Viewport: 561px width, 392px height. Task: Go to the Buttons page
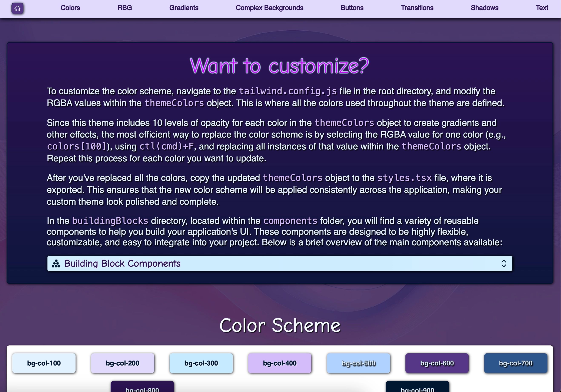(352, 8)
